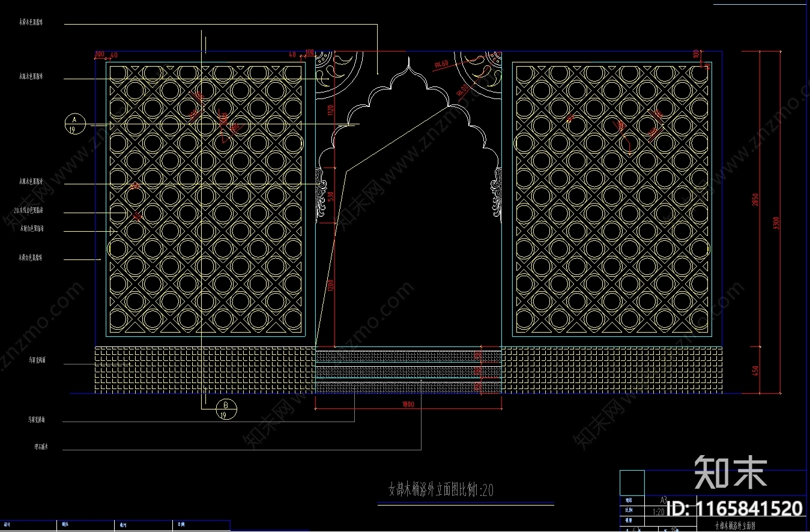Click the 2850 height dimension text
810x532 pixels.
(x=755, y=199)
